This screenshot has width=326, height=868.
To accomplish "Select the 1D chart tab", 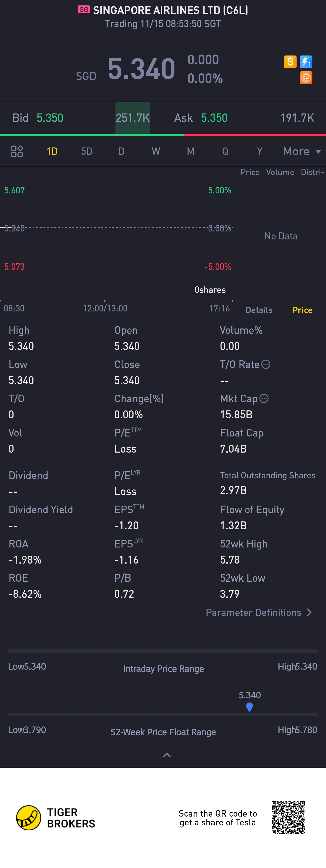I will [52, 151].
